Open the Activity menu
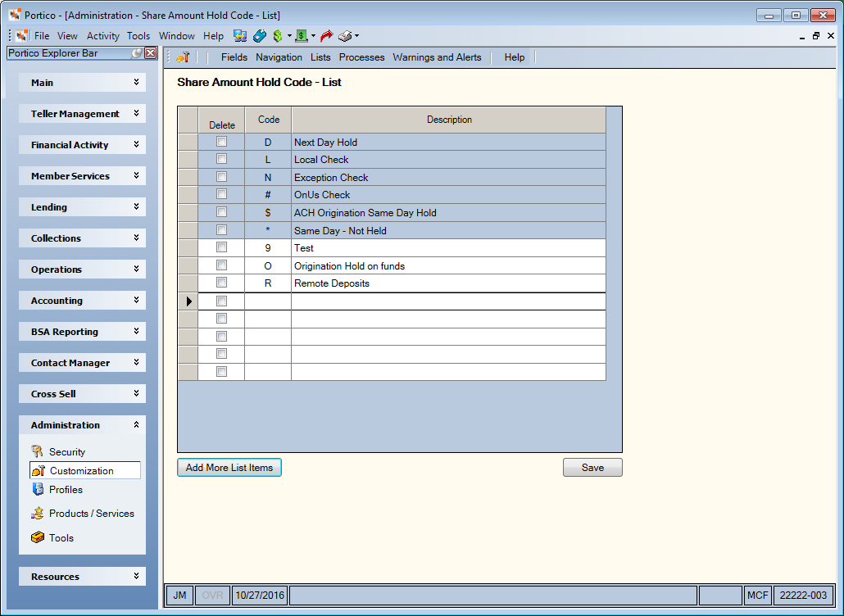Viewport: 844px width, 616px height. (102, 36)
